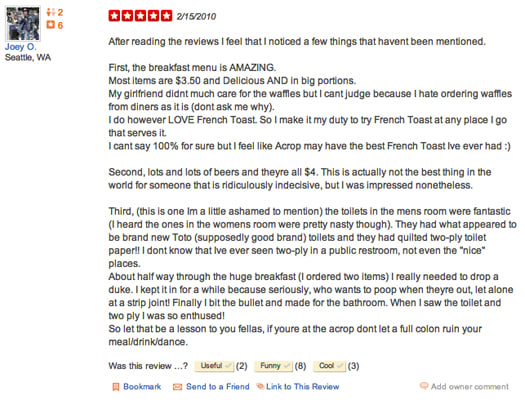525x400 pixels.
Task: Open the Send to a Friend link
Action: point(218,387)
